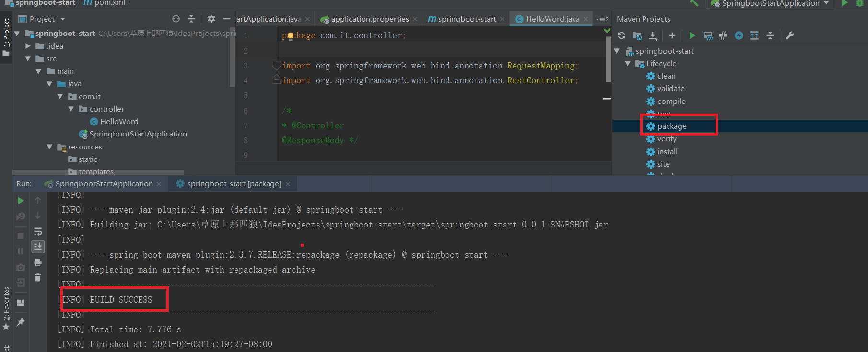
Task: Select the verify lifecycle phase
Action: (661, 139)
